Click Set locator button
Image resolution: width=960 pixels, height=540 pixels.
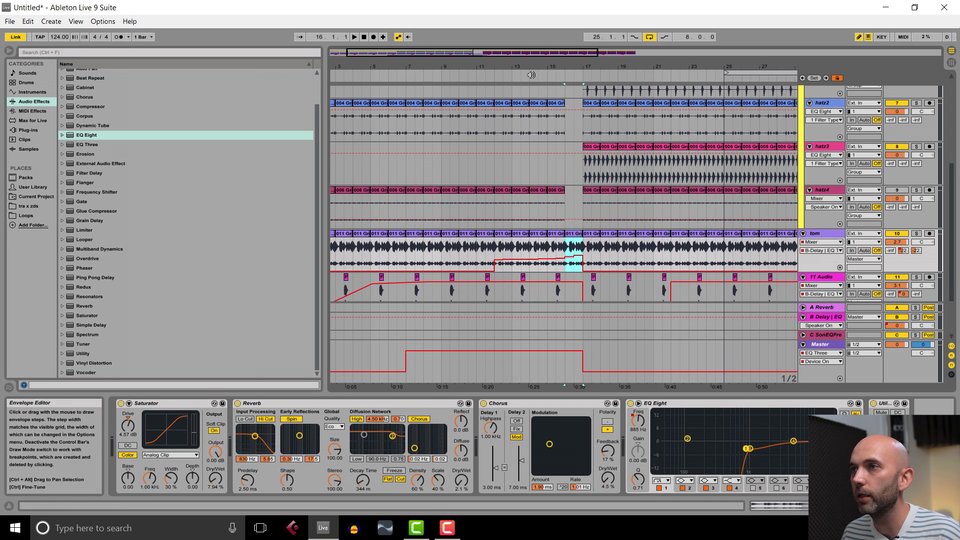(x=814, y=78)
